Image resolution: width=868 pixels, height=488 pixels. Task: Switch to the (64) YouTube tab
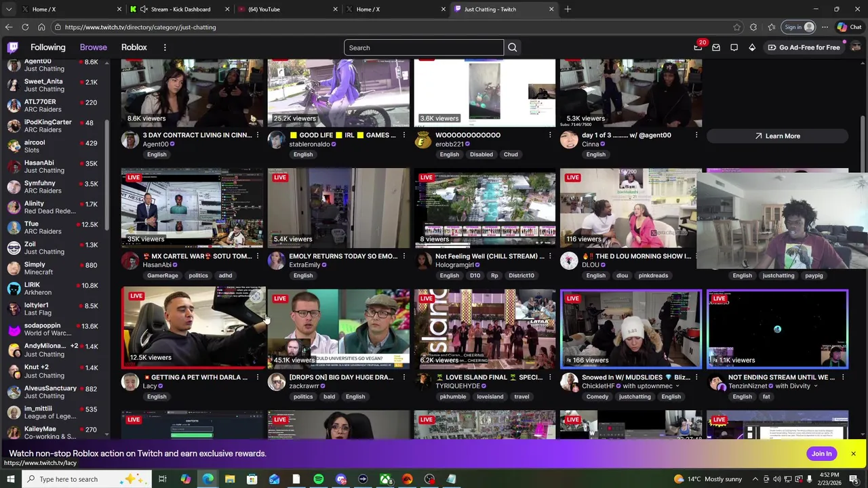click(x=290, y=9)
